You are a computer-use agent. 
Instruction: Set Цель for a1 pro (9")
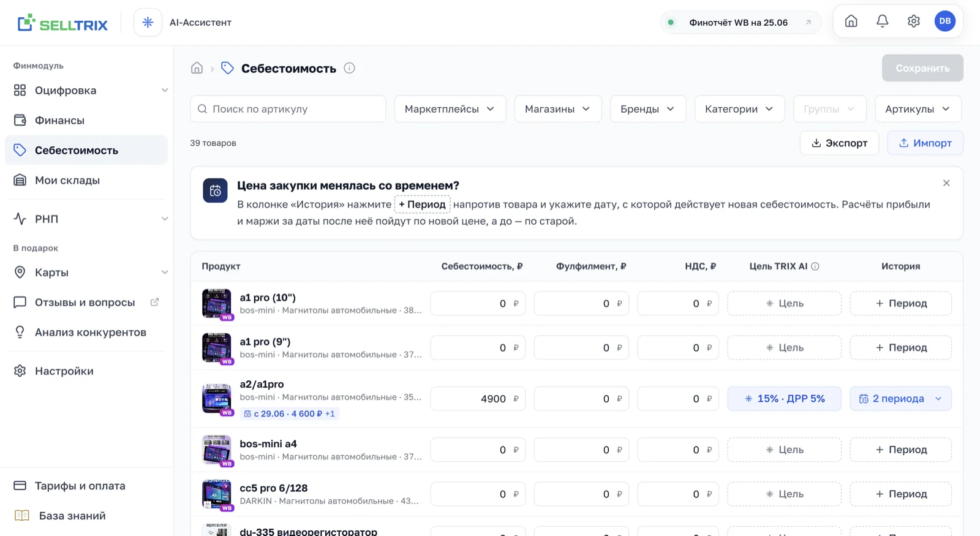784,347
